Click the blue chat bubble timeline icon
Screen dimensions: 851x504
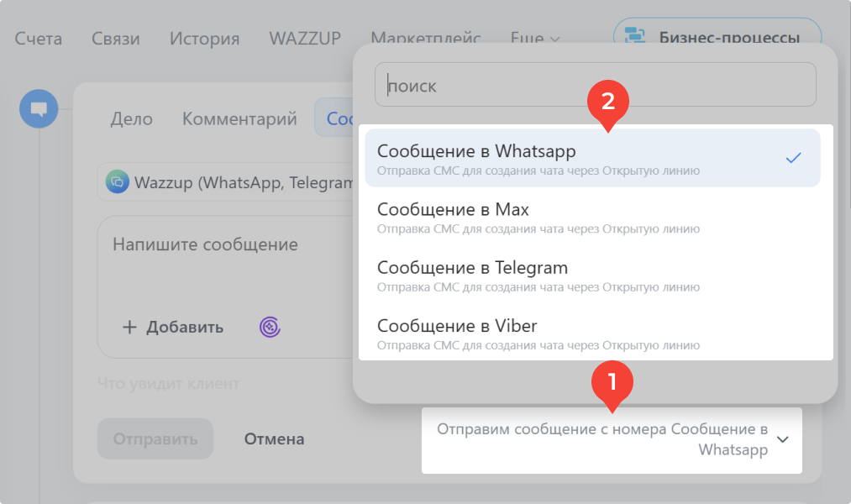coord(38,108)
